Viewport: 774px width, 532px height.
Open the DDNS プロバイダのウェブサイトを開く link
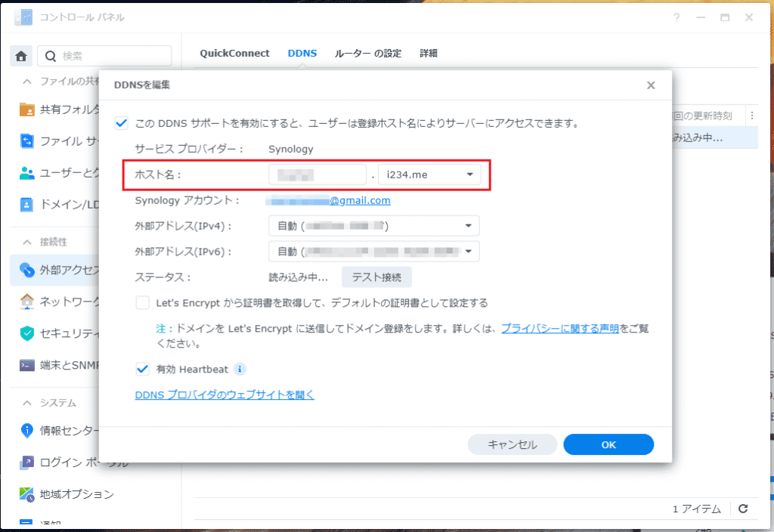(224, 394)
